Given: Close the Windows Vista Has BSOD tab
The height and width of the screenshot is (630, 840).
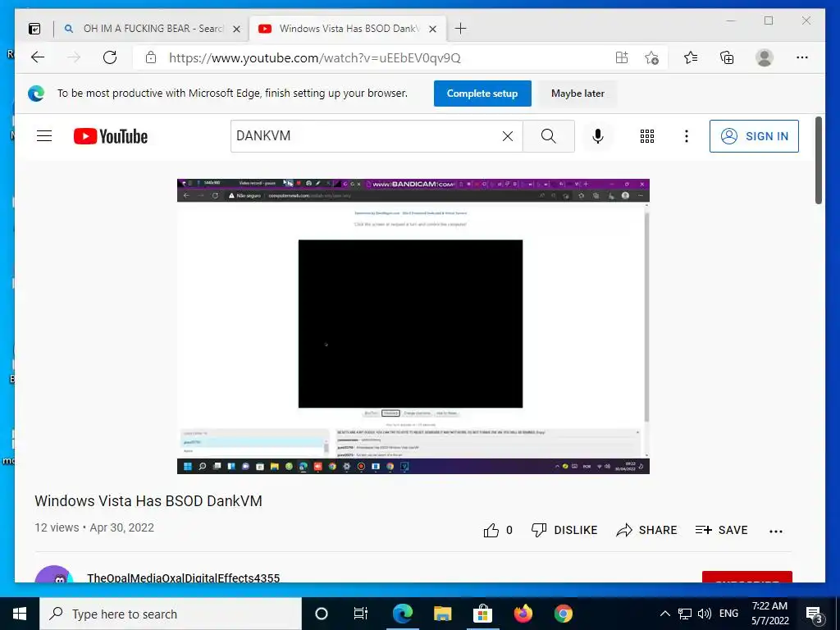Looking at the screenshot, I should [x=433, y=29].
